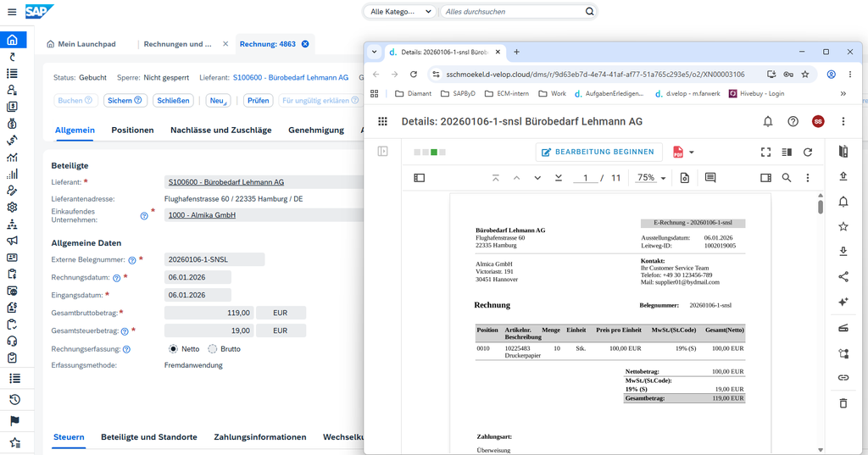Image resolution: width=868 pixels, height=455 pixels.
Task: Toggle the PDF thumbnail sidebar
Action: point(419,178)
